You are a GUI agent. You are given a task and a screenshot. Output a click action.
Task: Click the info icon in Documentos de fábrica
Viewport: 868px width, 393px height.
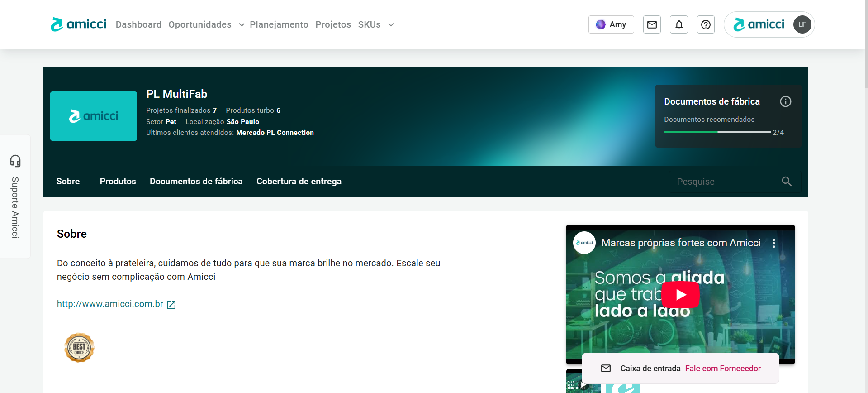point(785,101)
